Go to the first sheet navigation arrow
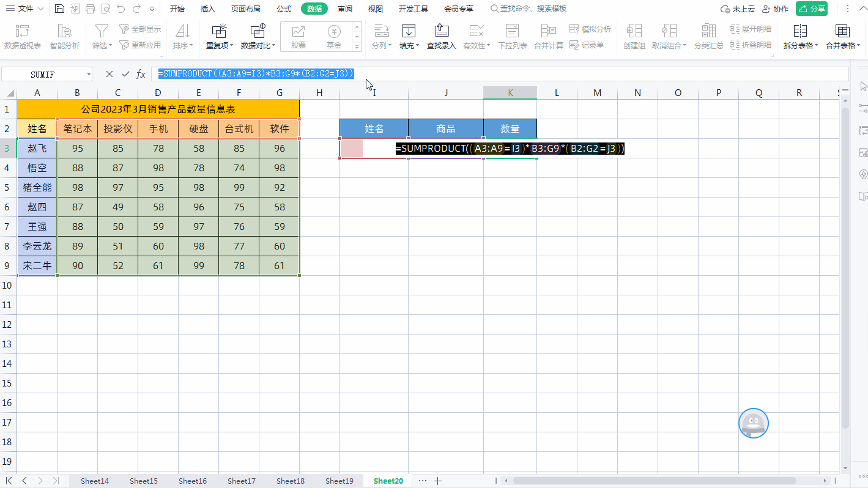 tap(9, 481)
